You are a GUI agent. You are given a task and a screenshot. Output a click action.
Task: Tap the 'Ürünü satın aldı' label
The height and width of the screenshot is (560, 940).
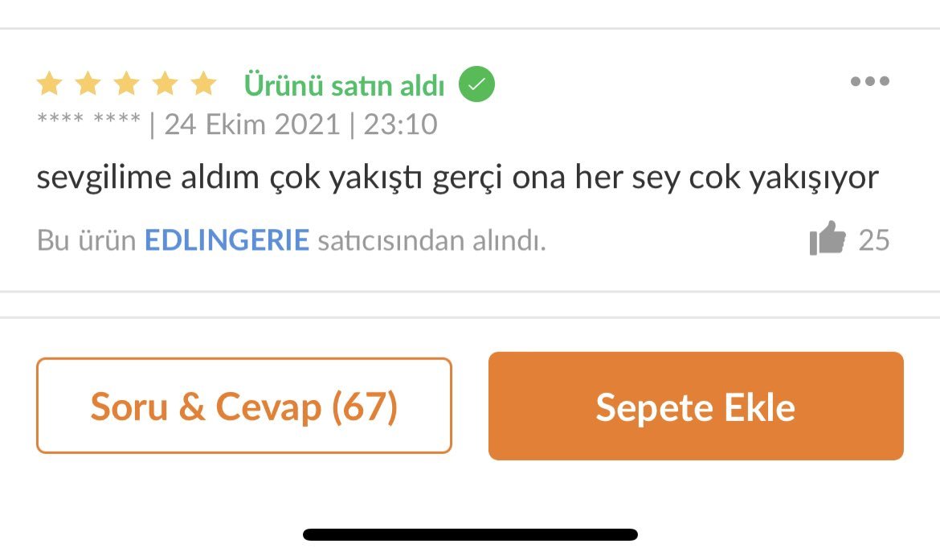click(x=344, y=85)
